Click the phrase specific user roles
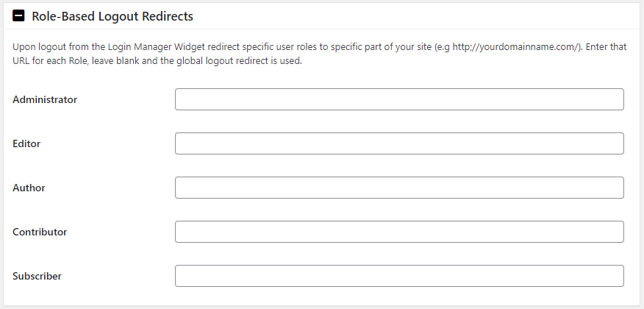The width and height of the screenshot is (644, 309). tap(280, 47)
